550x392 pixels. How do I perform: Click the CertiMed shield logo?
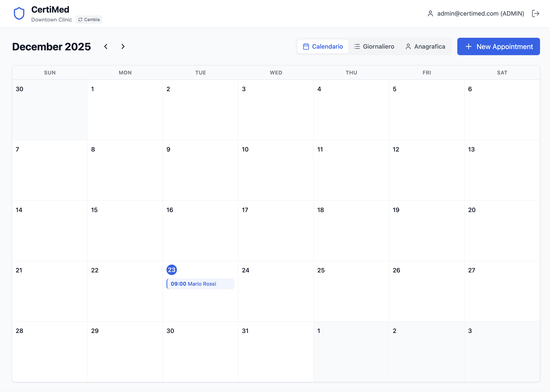pos(19,13)
